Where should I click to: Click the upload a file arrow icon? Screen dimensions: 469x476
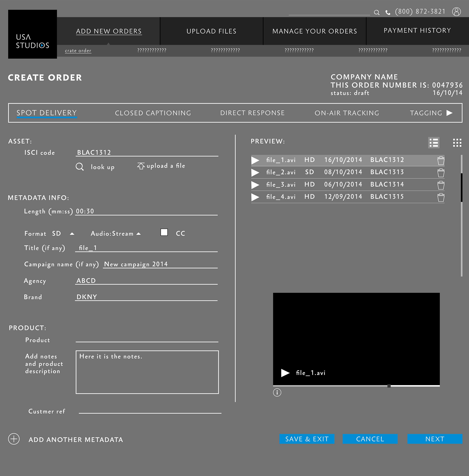pyautogui.click(x=141, y=166)
